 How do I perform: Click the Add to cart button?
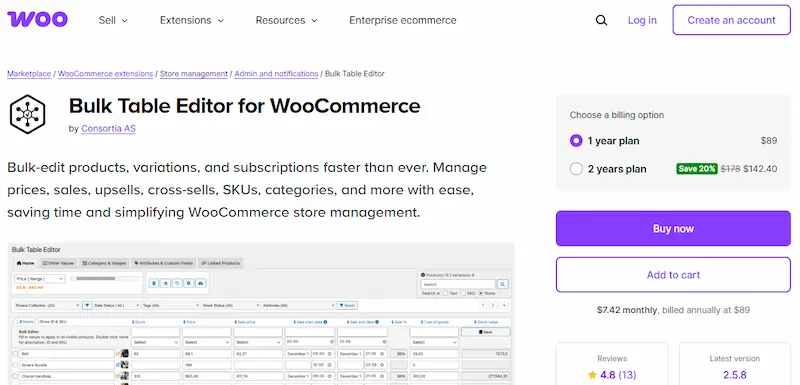click(673, 275)
